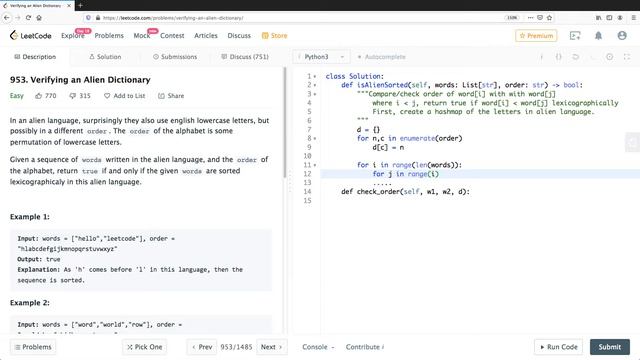
Task: Share this problem
Action: click(x=171, y=96)
